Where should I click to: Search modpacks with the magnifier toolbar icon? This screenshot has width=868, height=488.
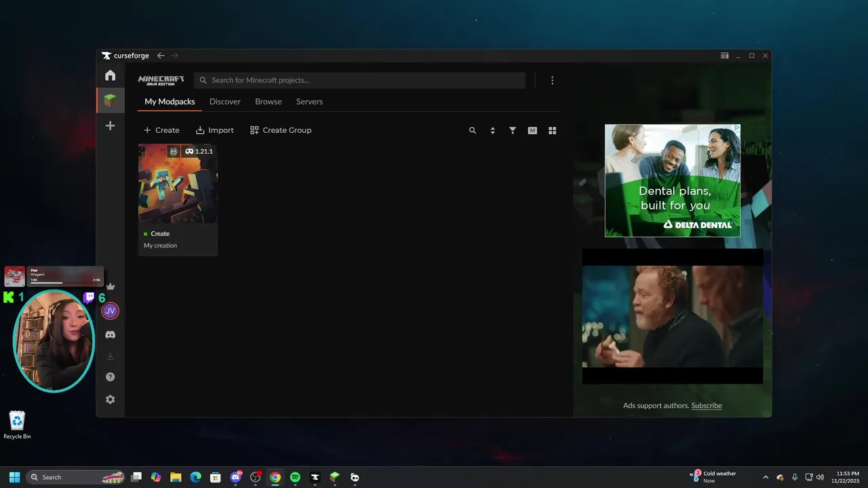[x=473, y=130]
